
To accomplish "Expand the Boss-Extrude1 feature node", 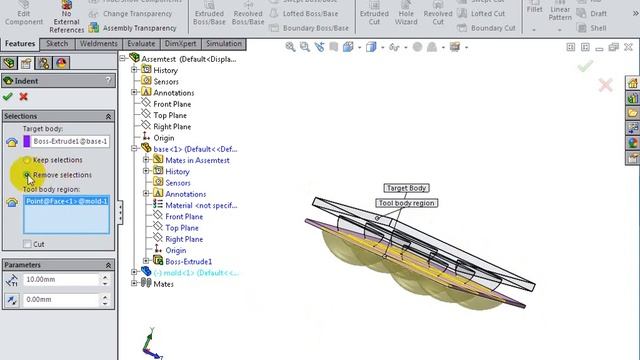I will point(146,261).
